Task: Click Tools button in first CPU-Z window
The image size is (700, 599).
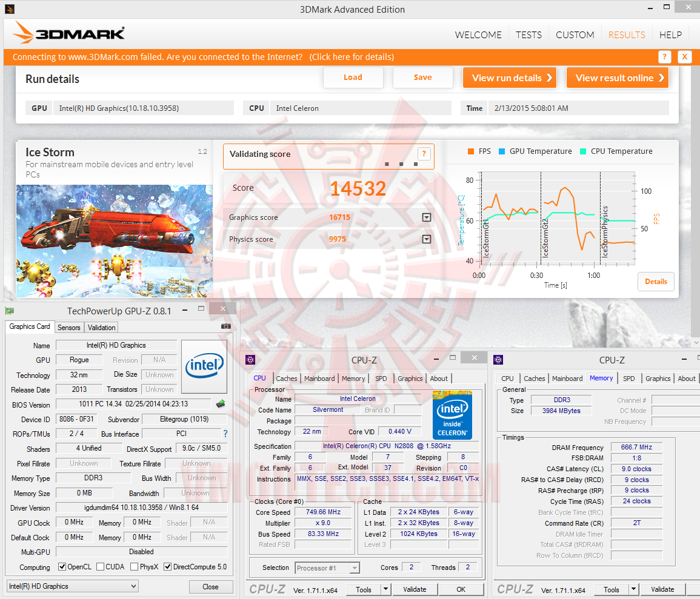Action: point(364,589)
